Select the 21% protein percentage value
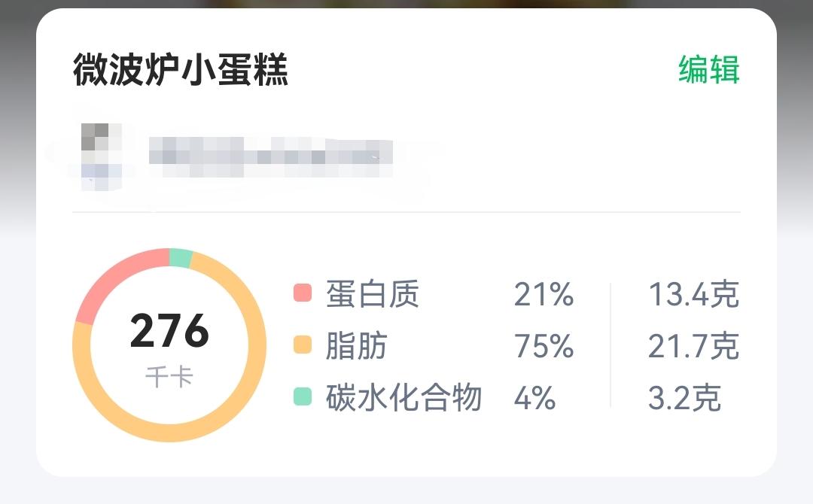 click(544, 295)
